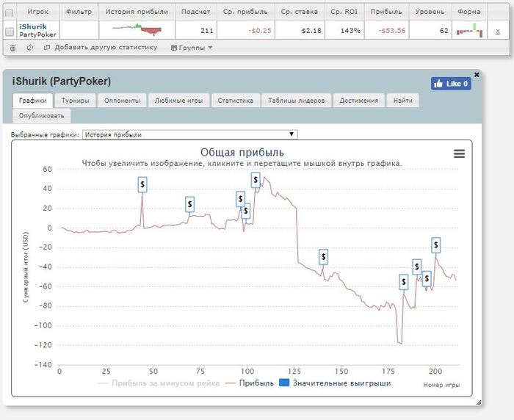
Task: Sort by the Ср. ставка column header
Action: [x=300, y=12]
